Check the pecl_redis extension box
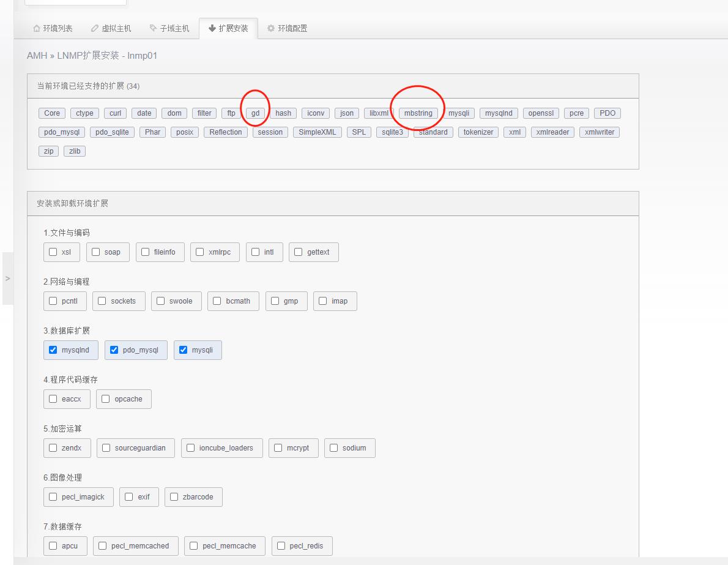728x565 pixels. (281, 546)
